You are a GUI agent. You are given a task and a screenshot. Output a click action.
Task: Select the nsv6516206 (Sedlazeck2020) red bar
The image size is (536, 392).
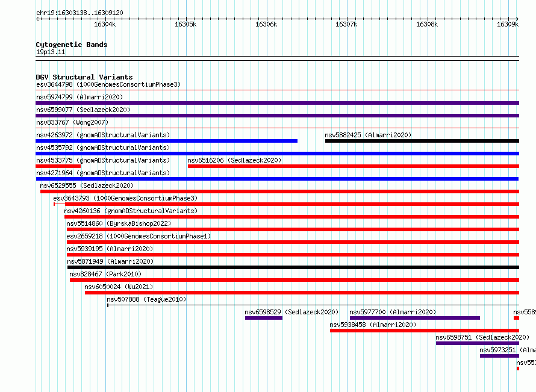coord(354,166)
